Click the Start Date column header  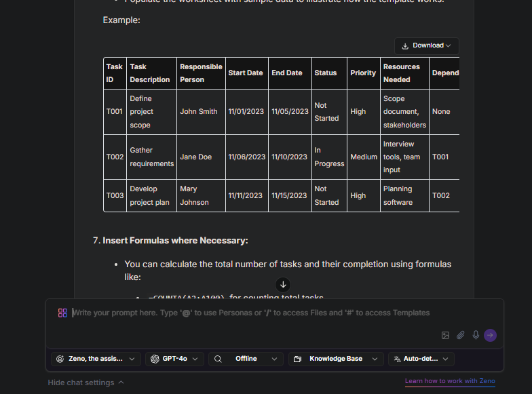point(247,73)
